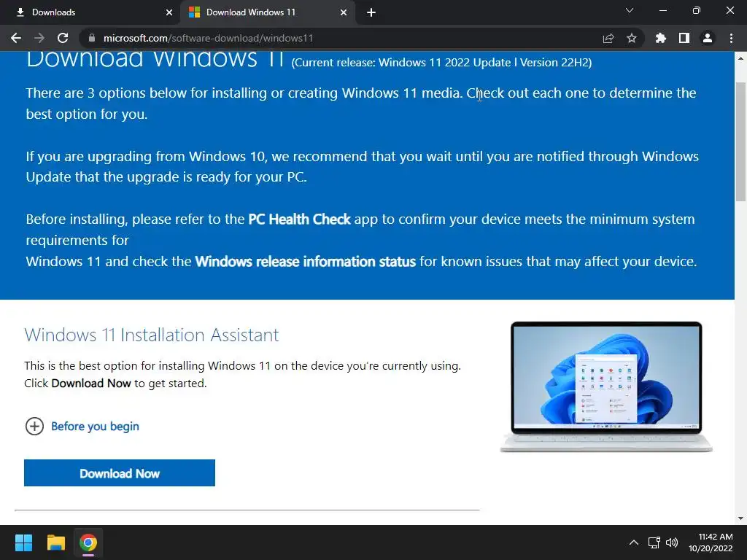Open Windows release information status link
Screen dimensions: 747x560
coord(306,262)
